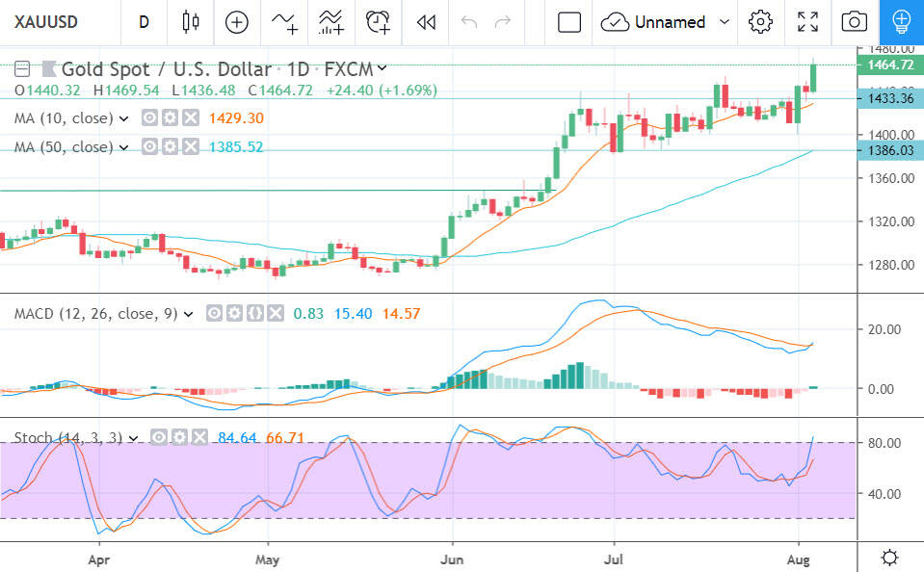The height and width of the screenshot is (572, 924).
Task: Enter fullscreen mode
Action: [808, 22]
